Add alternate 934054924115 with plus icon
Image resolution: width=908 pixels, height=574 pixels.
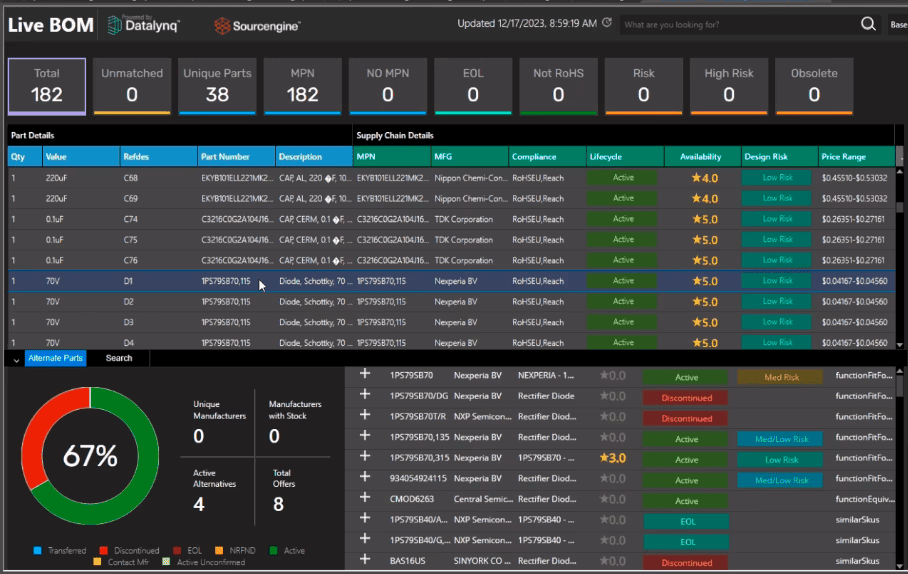click(x=365, y=477)
